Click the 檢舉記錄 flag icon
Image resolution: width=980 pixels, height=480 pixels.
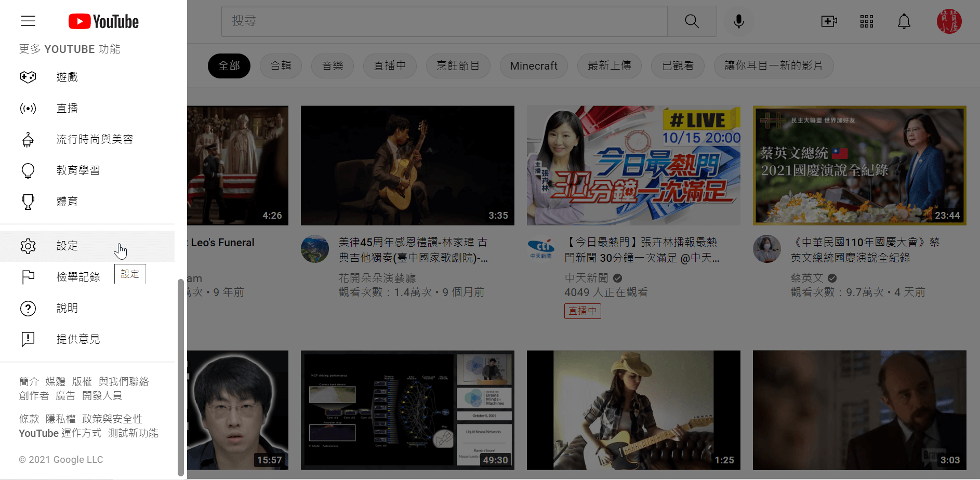tap(28, 277)
